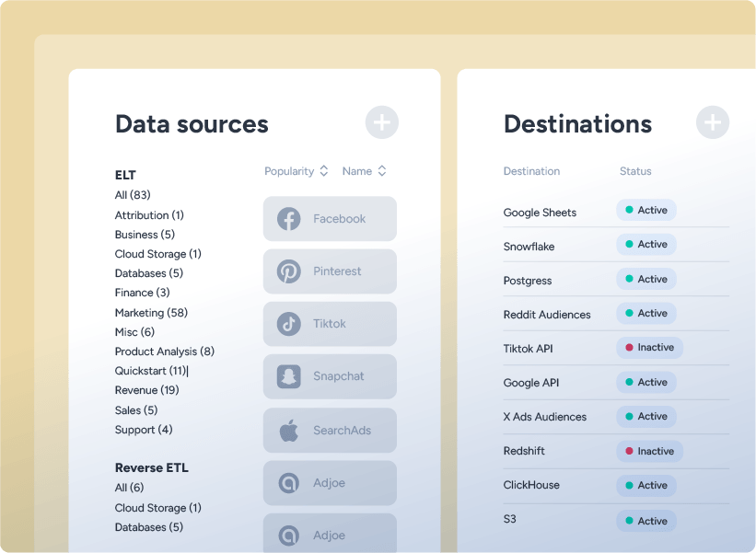This screenshot has width=756, height=553.
Task: Click the Status column header
Action: (635, 171)
